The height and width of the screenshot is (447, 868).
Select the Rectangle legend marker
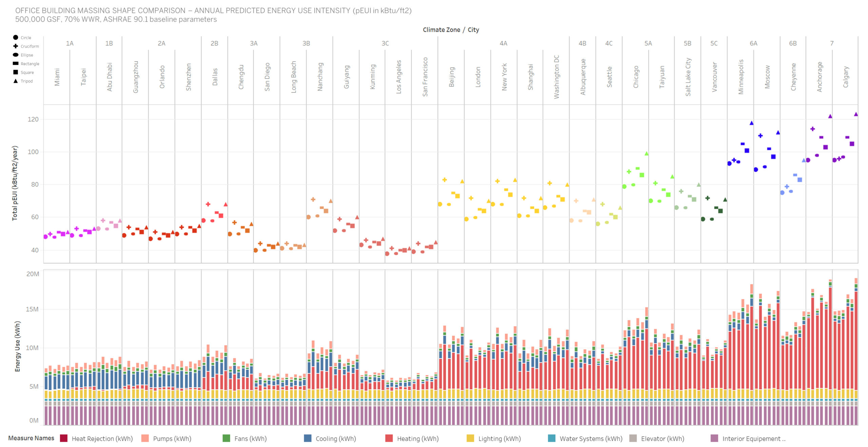[16, 63]
